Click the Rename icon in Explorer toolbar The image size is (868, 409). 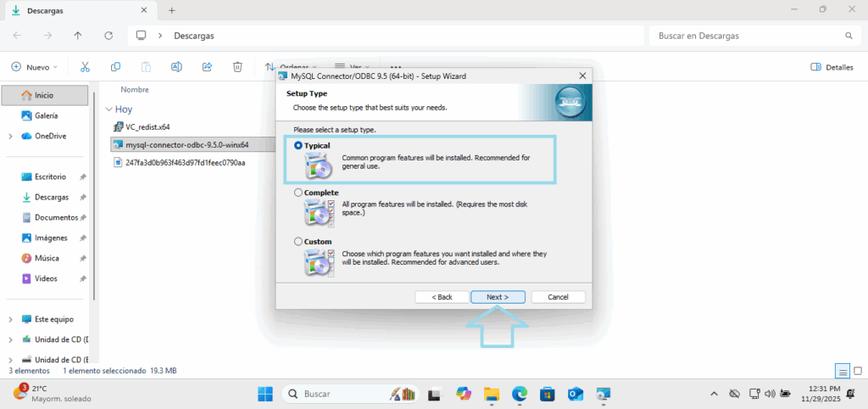[176, 67]
